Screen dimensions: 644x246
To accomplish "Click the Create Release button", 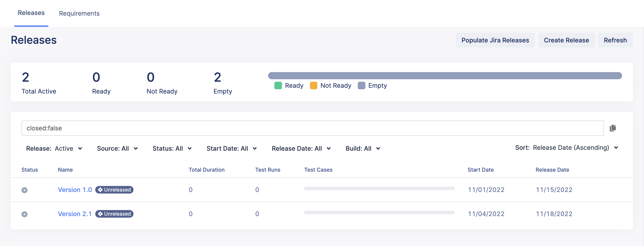I will pyautogui.click(x=566, y=40).
